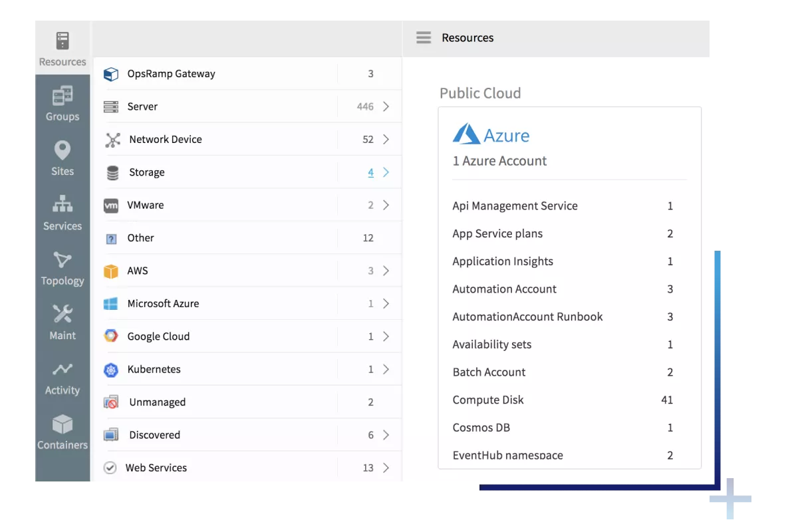Click the Kubernetes wheel icon
The image size is (798, 532).
[111, 370]
